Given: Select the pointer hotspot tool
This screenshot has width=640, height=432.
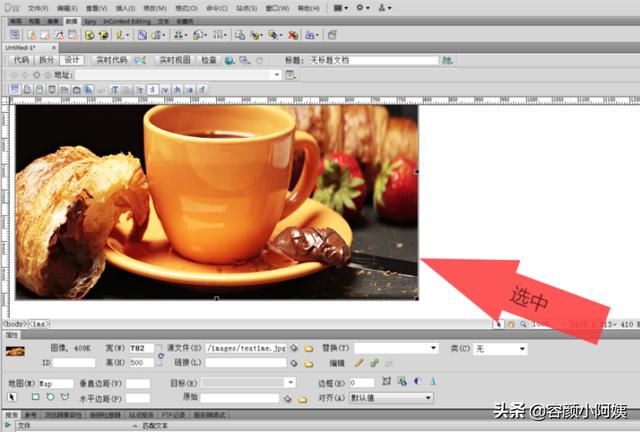Looking at the screenshot, I should pos(12,397).
